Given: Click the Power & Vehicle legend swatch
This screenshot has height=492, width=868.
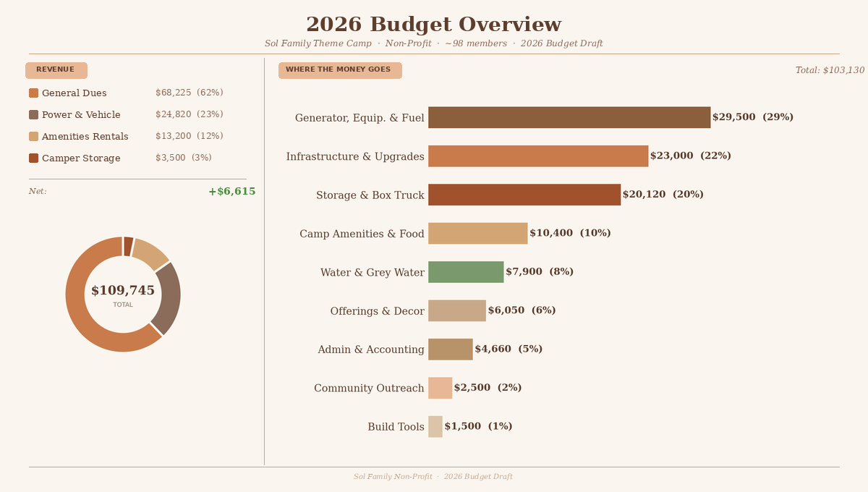Looking at the screenshot, I should pyautogui.click(x=33, y=115).
